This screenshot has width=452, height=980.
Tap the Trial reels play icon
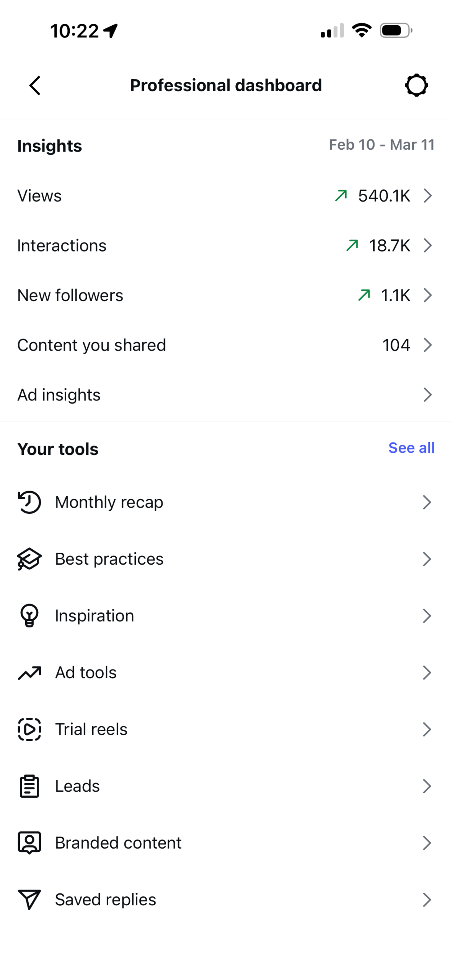29,729
